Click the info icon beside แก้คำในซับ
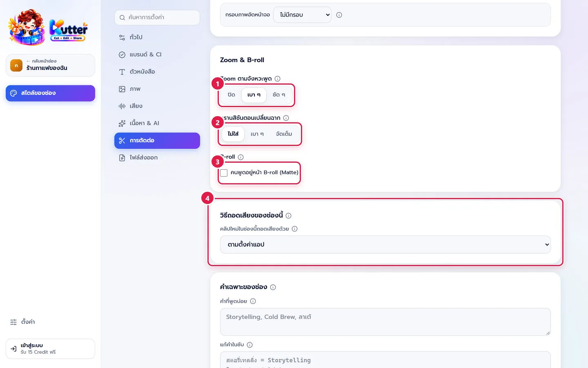This screenshot has height=368, width=588. (249, 345)
